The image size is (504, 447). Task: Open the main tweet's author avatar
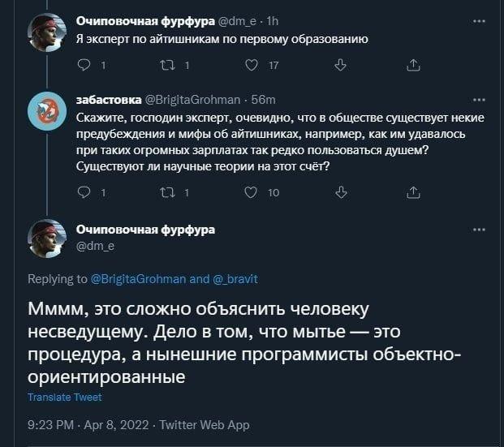click(48, 237)
